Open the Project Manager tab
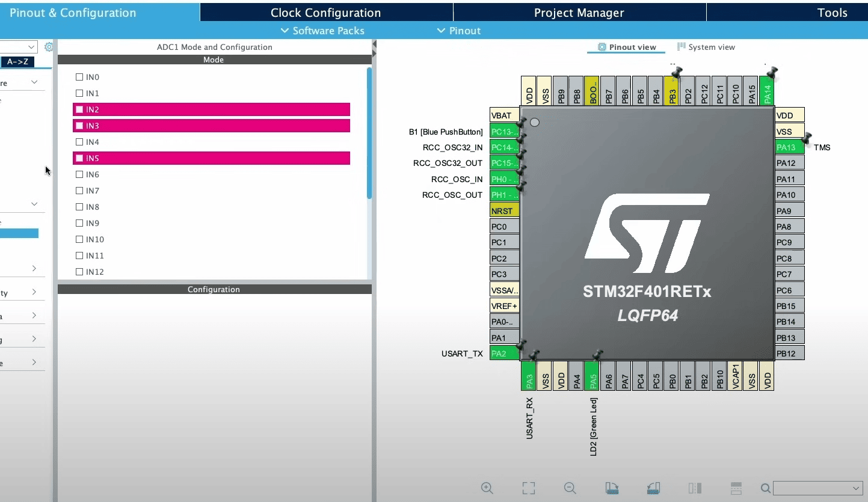Viewport: 868px width, 502px height. pyautogui.click(x=579, y=12)
